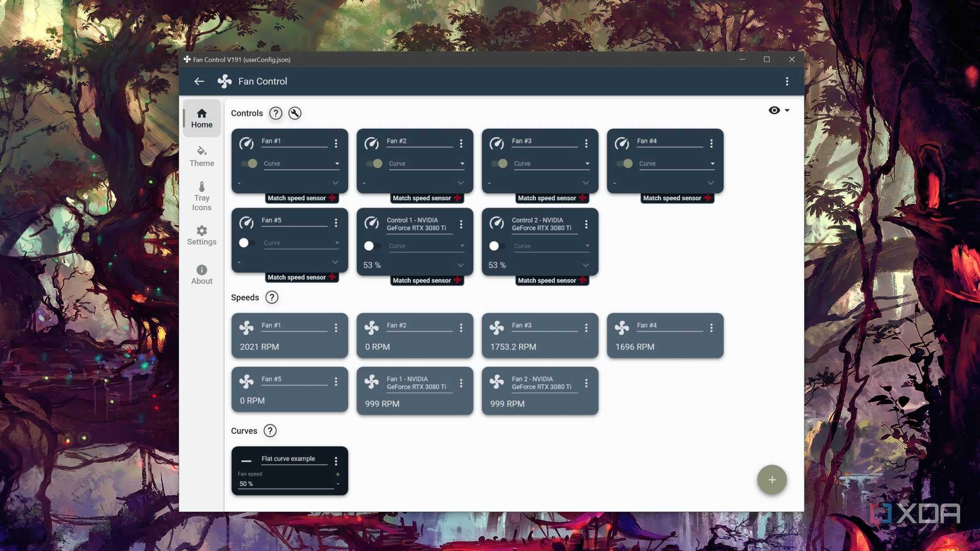Expand the Fan #4 control card chevron
The image size is (980, 551).
click(x=711, y=183)
